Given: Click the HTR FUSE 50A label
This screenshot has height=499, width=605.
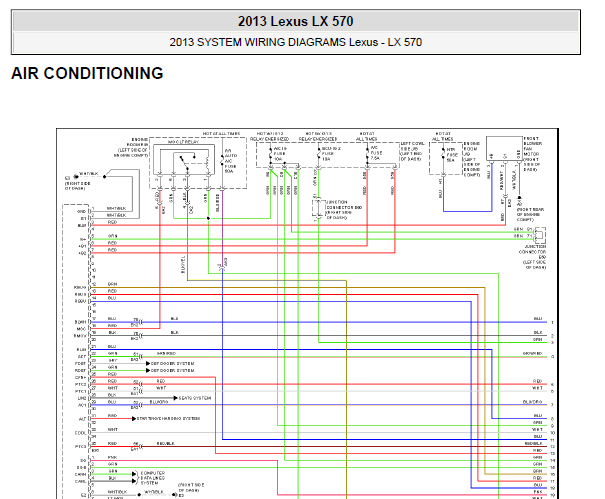Looking at the screenshot, I should pyautogui.click(x=451, y=155).
